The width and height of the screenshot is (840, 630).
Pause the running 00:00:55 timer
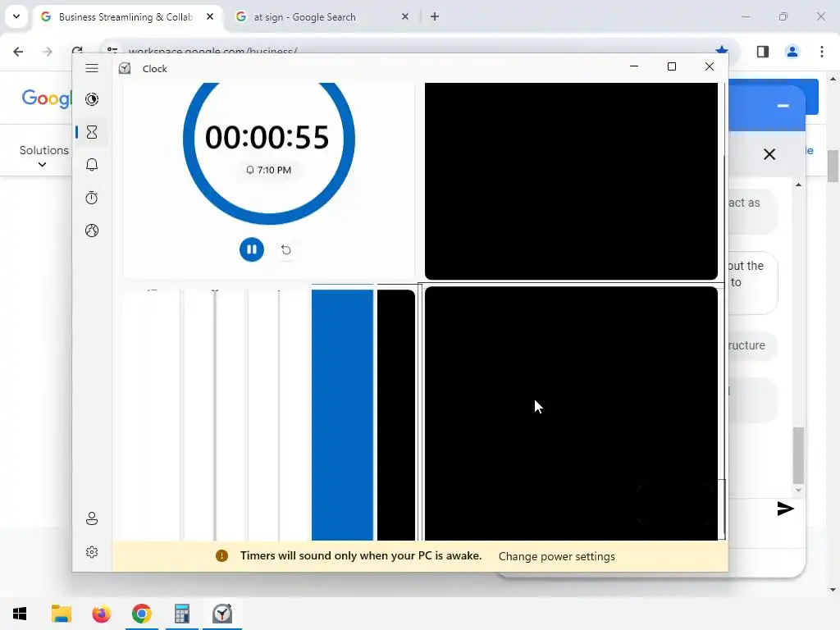[252, 249]
